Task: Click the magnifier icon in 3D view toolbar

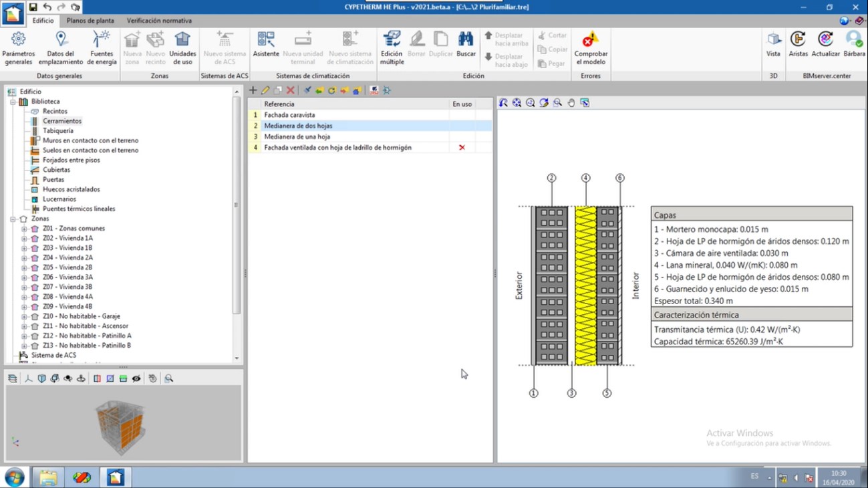Action: coord(168,378)
